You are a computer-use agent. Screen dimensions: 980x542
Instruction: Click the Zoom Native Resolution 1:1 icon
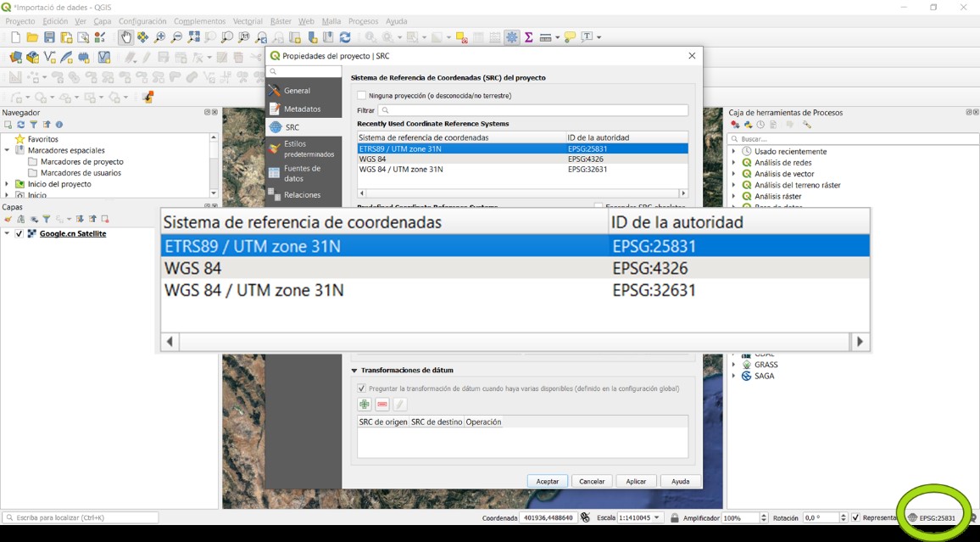[244, 37]
